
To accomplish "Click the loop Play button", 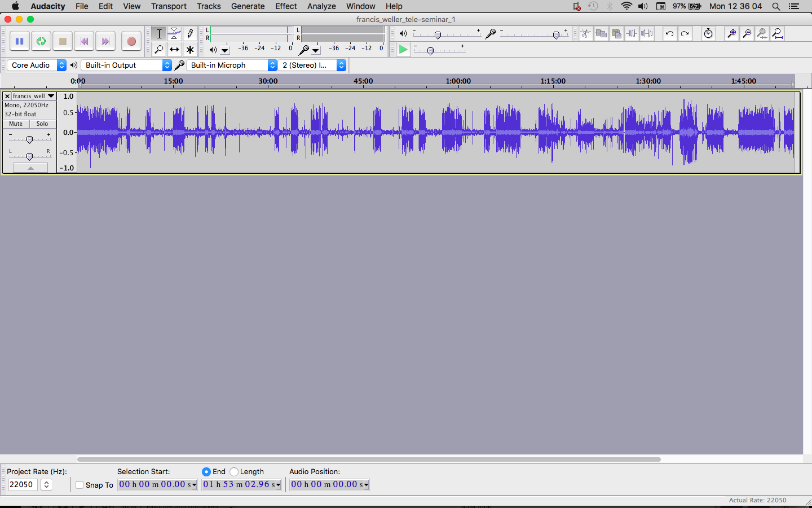I will (41, 41).
